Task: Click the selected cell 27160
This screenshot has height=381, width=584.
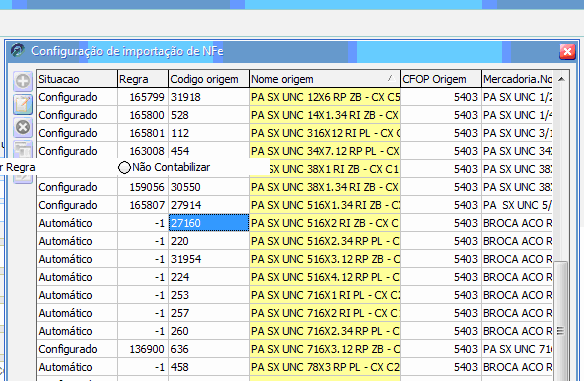Action: (x=209, y=223)
